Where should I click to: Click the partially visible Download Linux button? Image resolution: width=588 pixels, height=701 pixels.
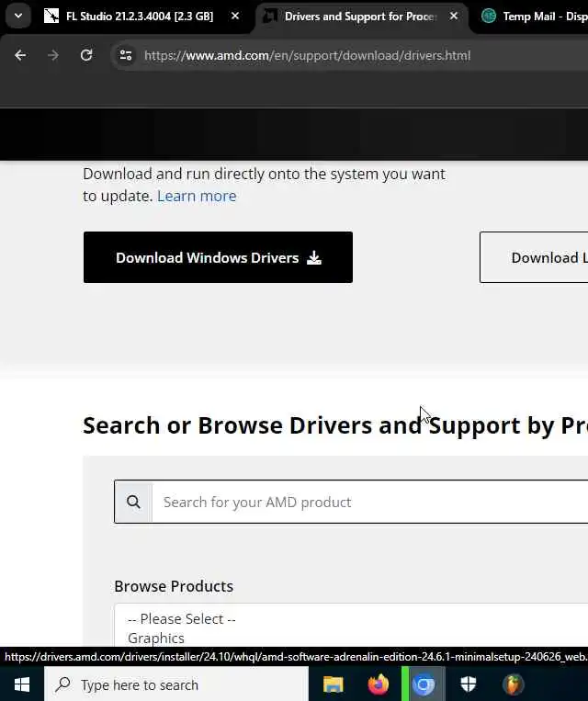click(x=534, y=257)
